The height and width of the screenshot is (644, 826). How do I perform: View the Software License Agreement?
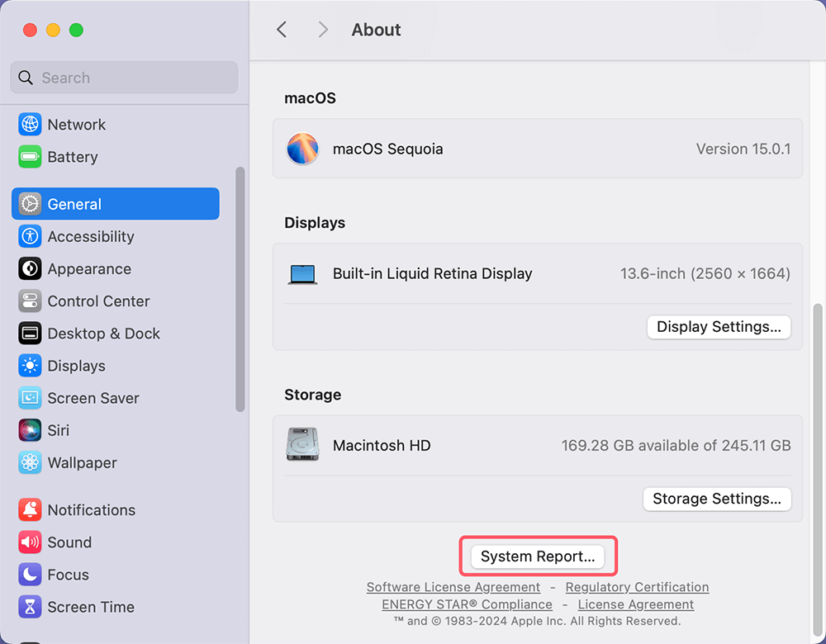(453, 587)
